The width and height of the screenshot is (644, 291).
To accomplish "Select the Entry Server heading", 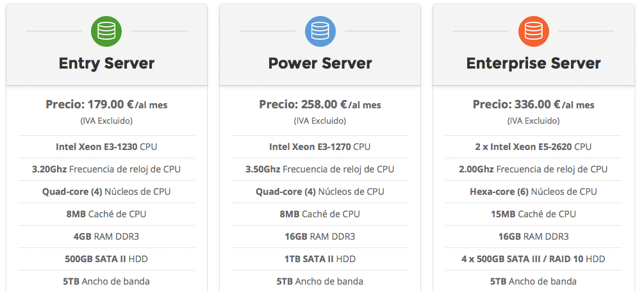I will coord(106,63).
